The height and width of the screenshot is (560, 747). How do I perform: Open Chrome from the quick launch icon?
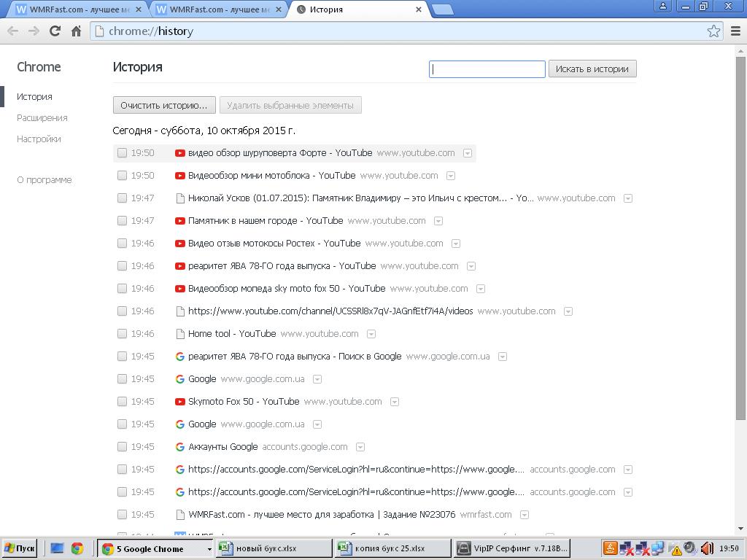77,548
